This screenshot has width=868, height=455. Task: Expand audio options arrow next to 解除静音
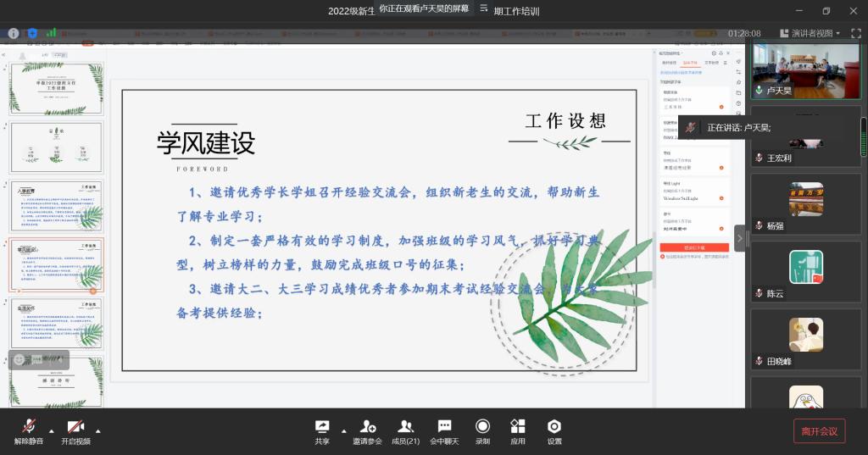coord(51,430)
